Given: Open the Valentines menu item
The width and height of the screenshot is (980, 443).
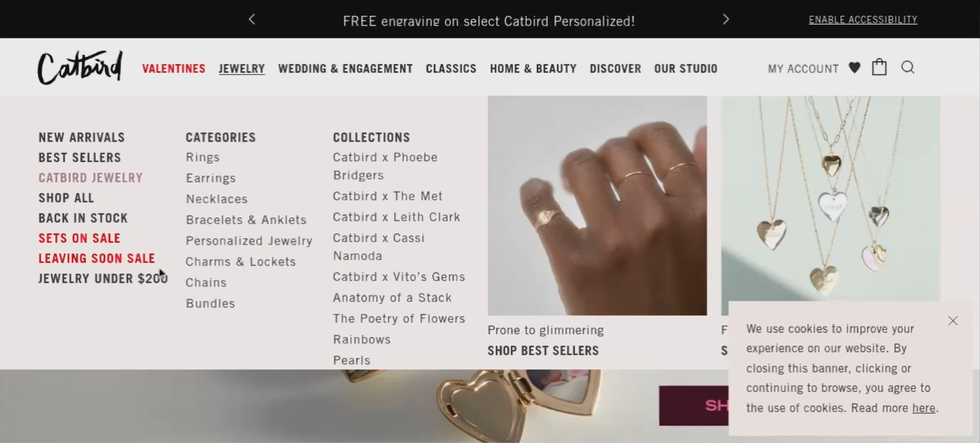Looking at the screenshot, I should click(174, 69).
